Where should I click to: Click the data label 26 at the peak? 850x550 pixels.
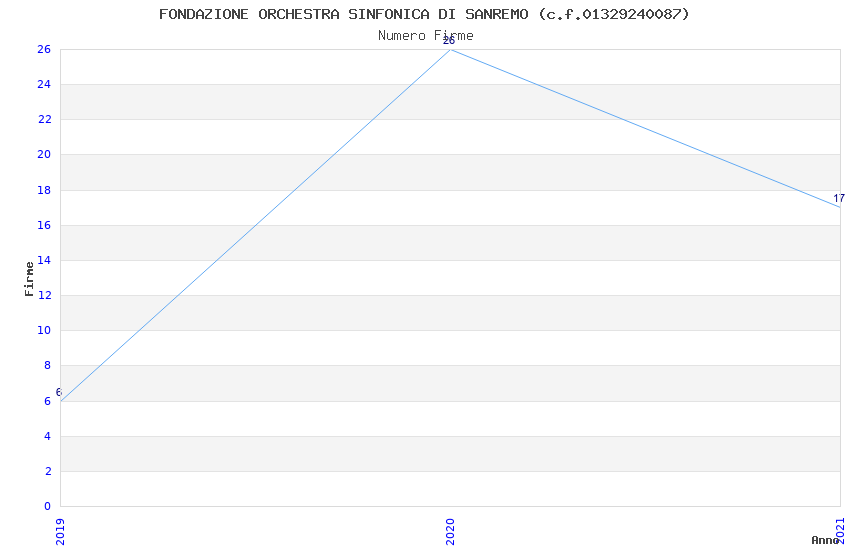(449, 41)
